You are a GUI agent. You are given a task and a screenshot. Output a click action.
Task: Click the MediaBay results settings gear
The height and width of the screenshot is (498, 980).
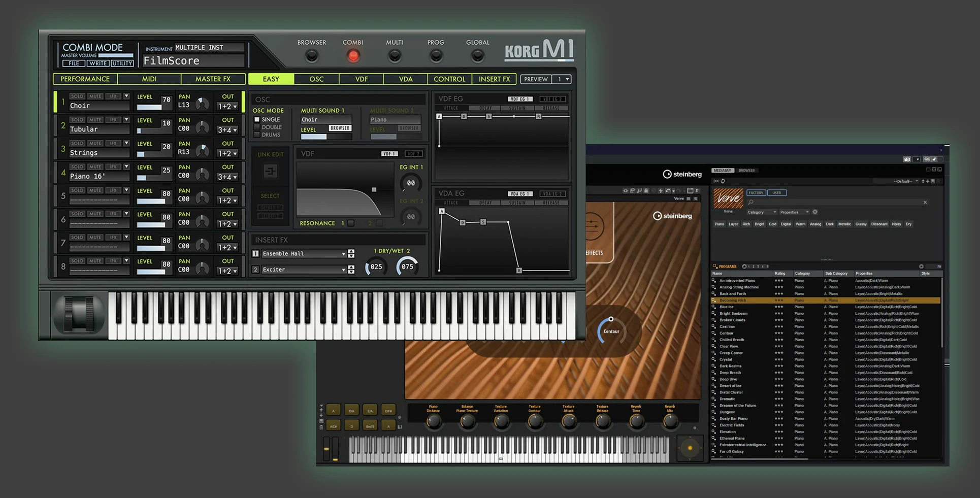tap(921, 267)
